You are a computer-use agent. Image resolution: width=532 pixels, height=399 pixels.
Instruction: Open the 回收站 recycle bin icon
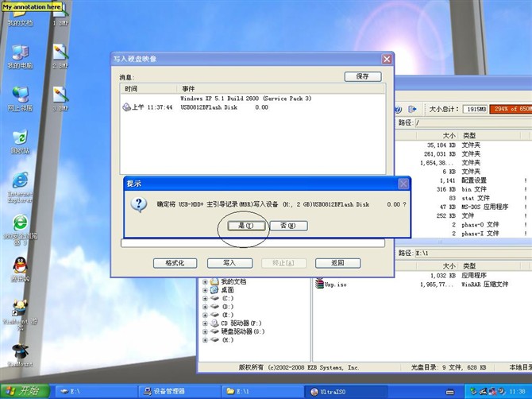click(x=20, y=138)
